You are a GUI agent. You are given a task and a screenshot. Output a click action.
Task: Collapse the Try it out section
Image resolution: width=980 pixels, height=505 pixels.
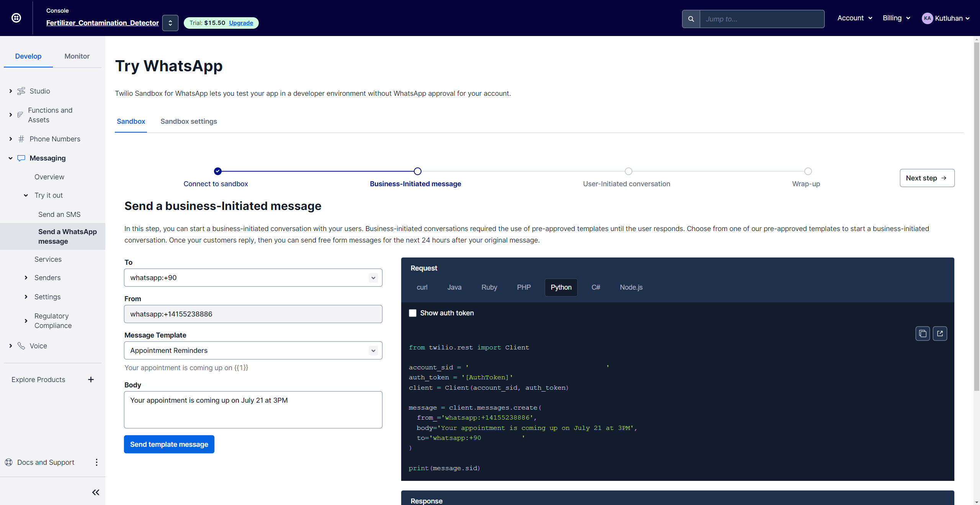(25, 195)
